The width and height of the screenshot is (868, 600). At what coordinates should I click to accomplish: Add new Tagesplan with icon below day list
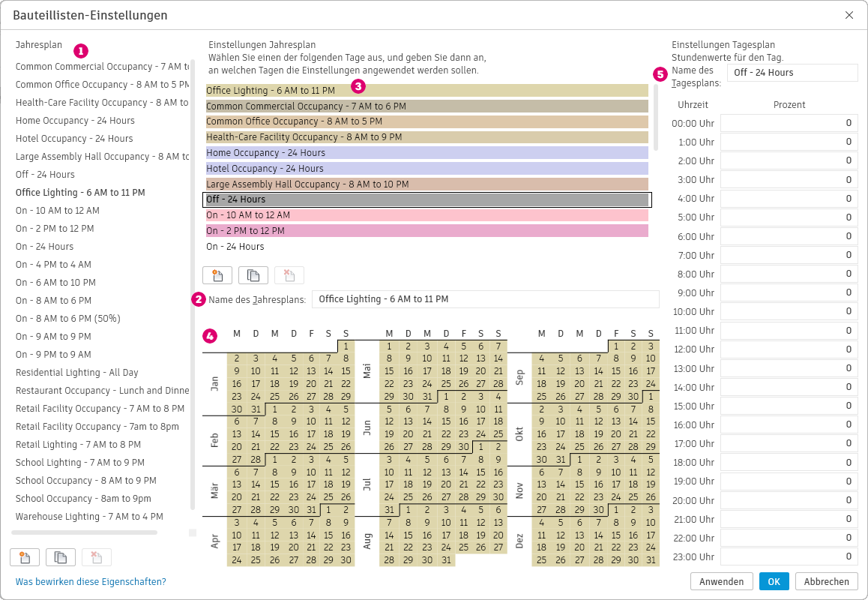pos(217,275)
